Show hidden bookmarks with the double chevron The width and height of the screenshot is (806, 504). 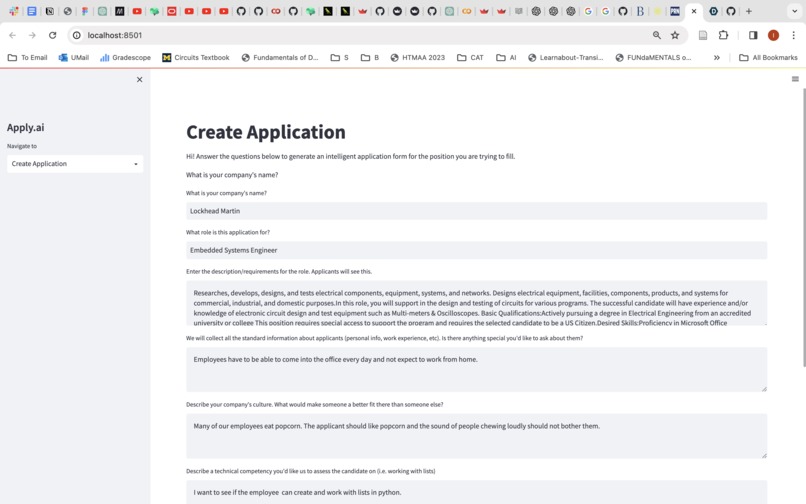click(717, 58)
